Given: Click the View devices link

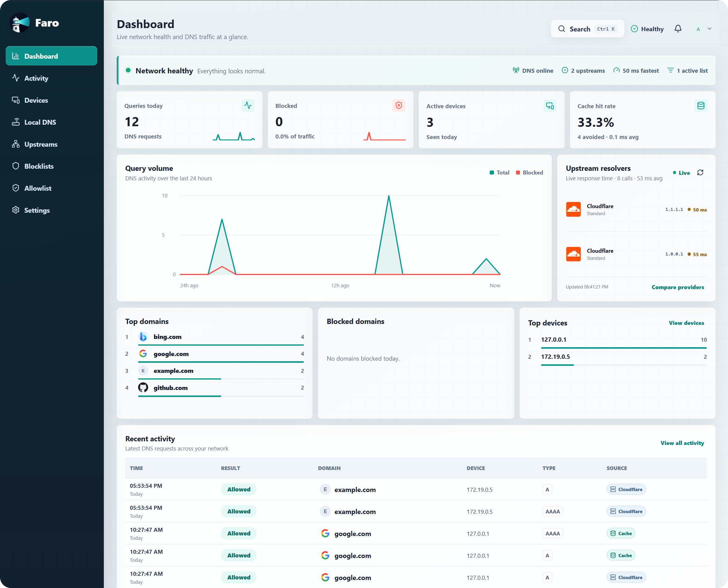Looking at the screenshot, I should (686, 323).
